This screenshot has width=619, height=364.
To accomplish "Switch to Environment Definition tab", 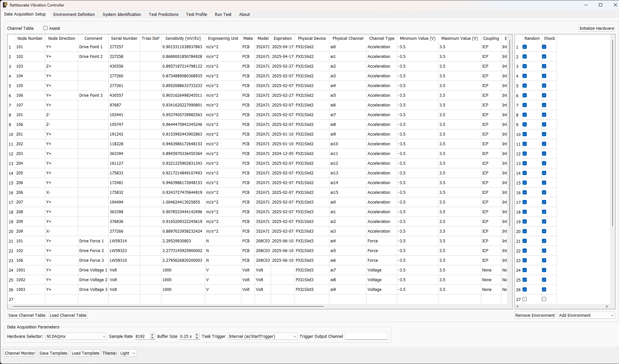I will click(74, 14).
